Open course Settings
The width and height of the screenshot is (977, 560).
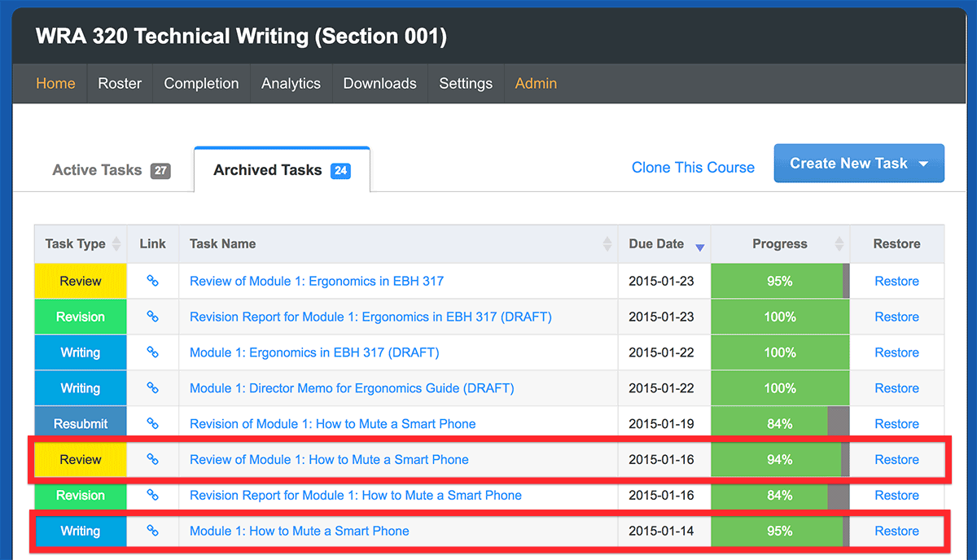click(466, 84)
